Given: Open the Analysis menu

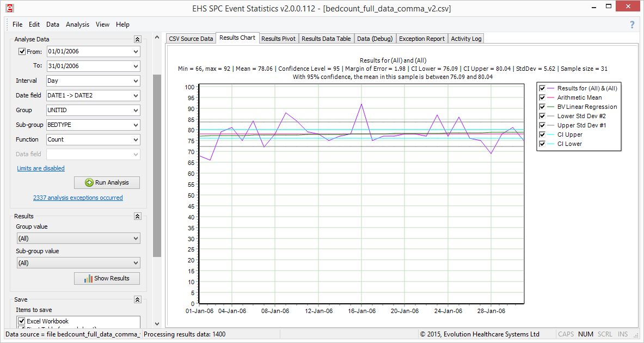Looking at the screenshot, I should [77, 24].
